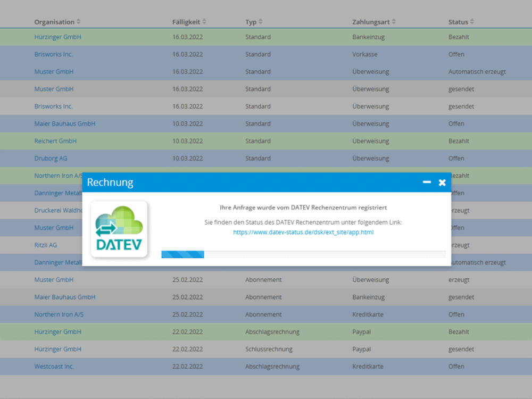Sort by Zahlungsart column arrows
The height and width of the screenshot is (399, 532).
tap(394, 22)
